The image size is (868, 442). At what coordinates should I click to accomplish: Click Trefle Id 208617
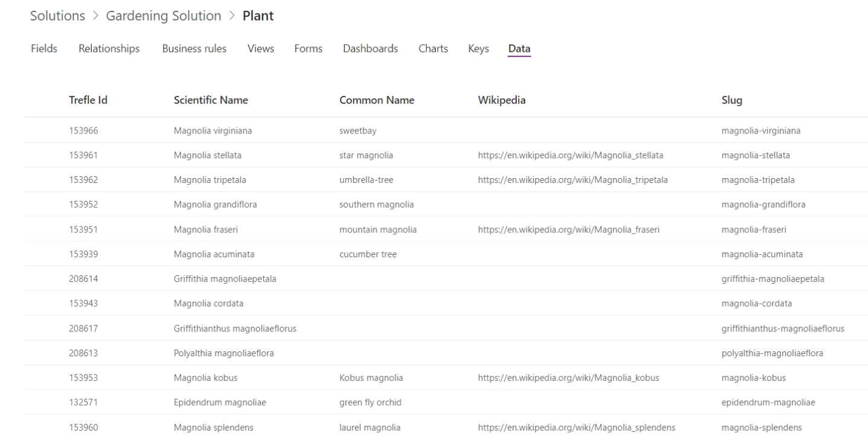(x=83, y=328)
